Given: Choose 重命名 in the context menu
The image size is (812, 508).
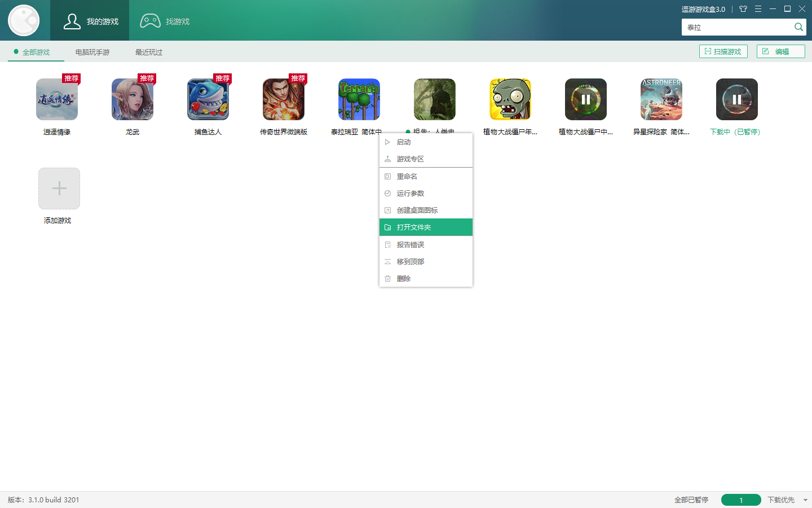Looking at the screenshot, I should pyautogui.click(x=426, y=177).
